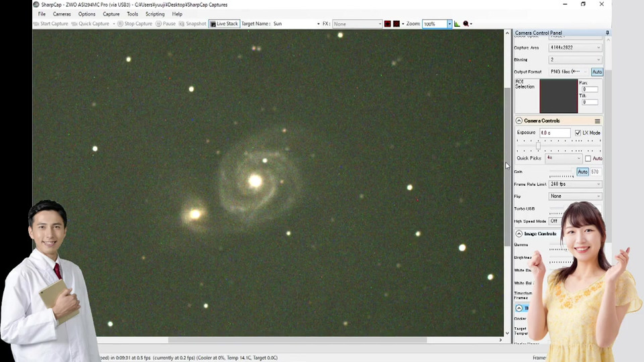Show the image histogram icon

click(457, 24)
